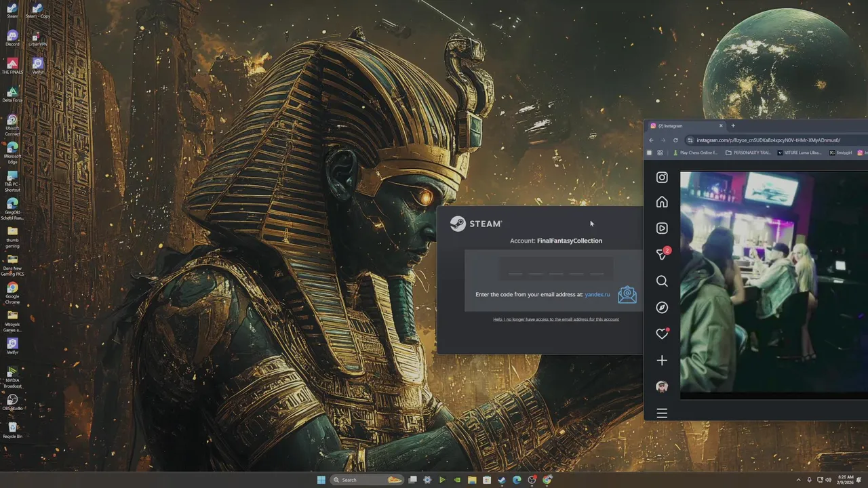
Task: Open Instagram Explore compass icon
Action: pos(662,308)
